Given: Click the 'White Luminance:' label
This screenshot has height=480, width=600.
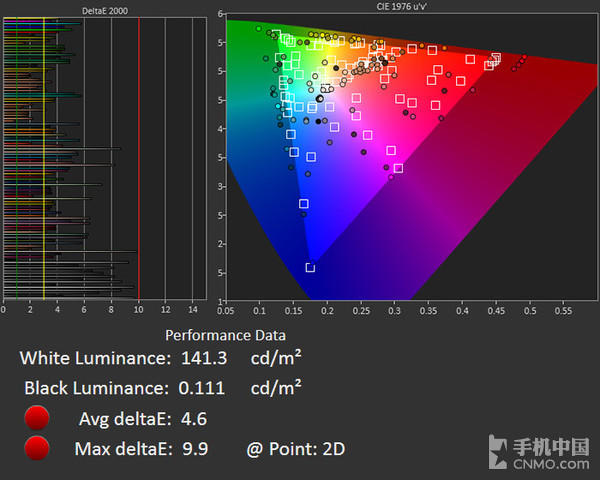Looking at the screenshot, I should tap(95, 358).
